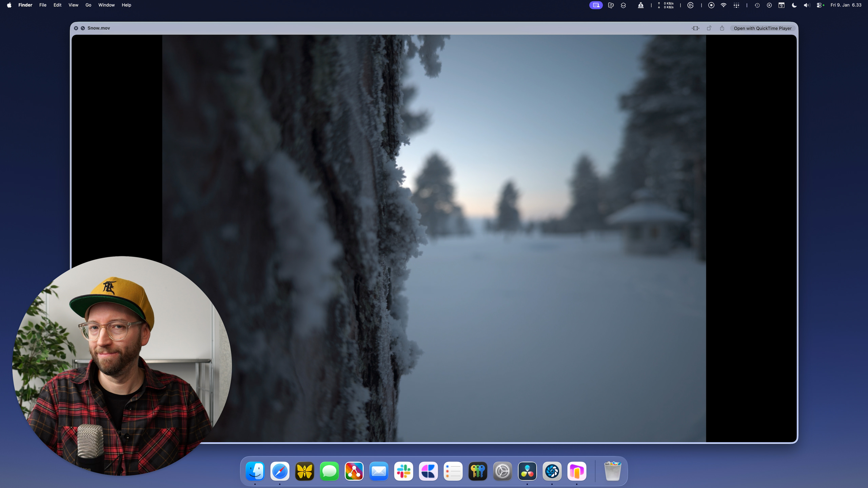Click Open with QuickTime Player
868x488 pixels.
pos(763,28)
